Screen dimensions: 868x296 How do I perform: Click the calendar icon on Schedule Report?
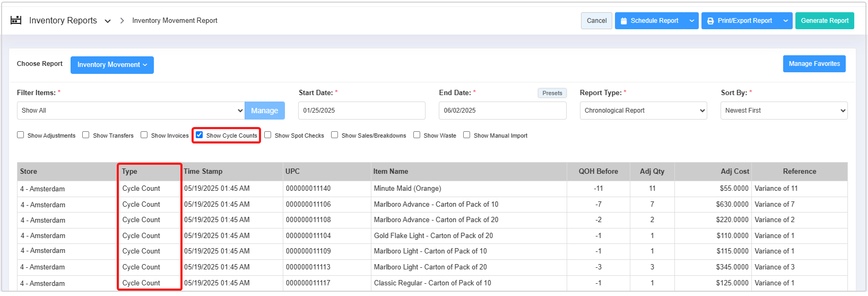(623, 21)
